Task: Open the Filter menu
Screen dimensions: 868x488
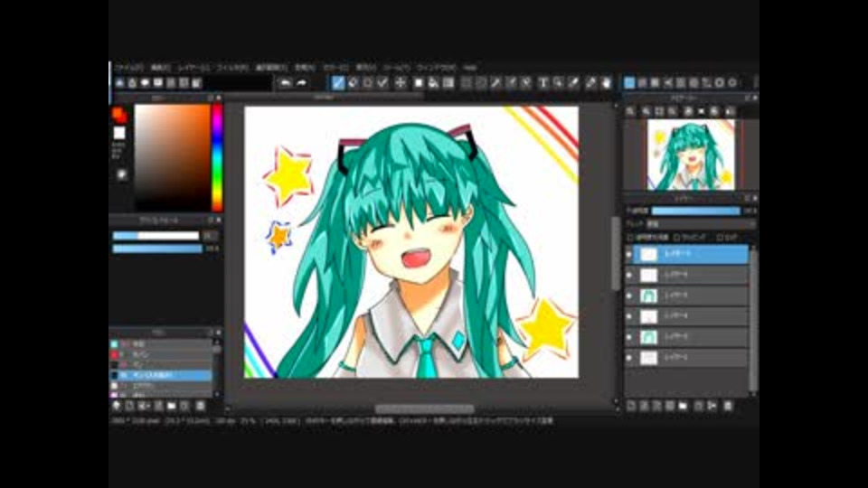Action: click(232, 68)
